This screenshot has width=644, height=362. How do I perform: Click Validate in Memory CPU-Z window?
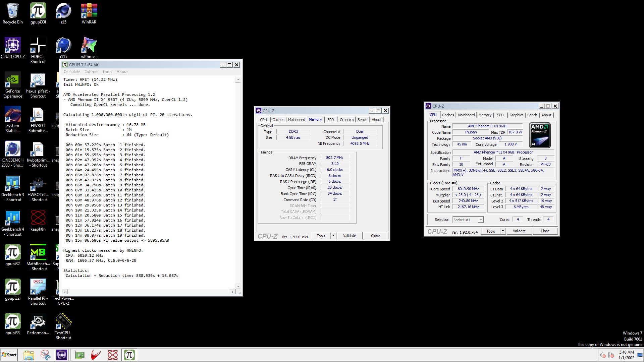point(350,236)
